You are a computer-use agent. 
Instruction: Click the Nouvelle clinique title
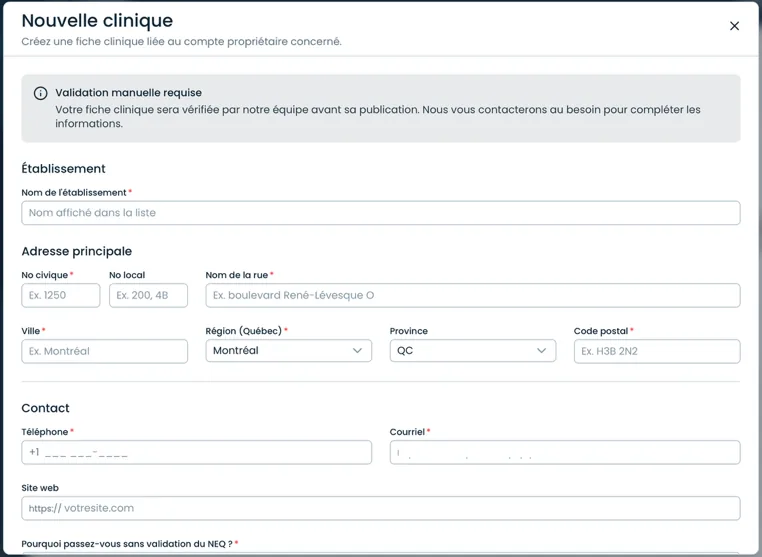point(97,20)
